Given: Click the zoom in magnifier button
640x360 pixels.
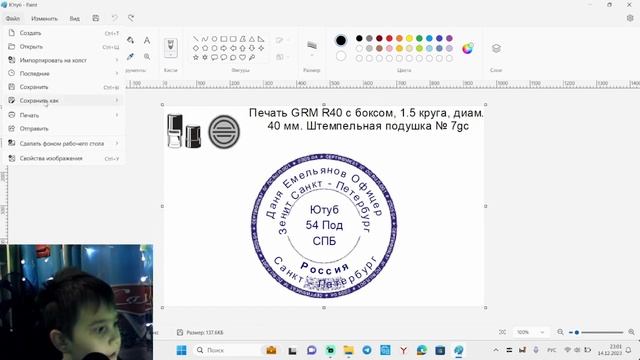Looking at the screenshot, I should tap(631, 332).
